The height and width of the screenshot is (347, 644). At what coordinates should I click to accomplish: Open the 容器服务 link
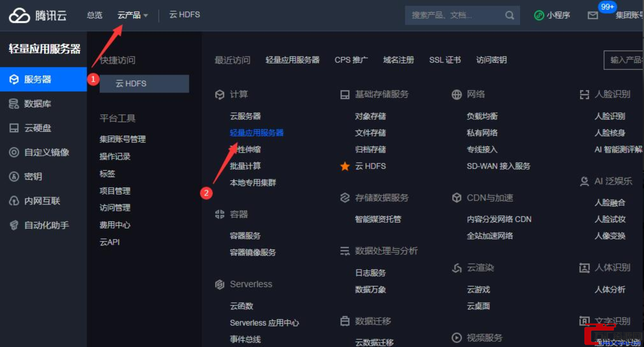coord(245,236)
